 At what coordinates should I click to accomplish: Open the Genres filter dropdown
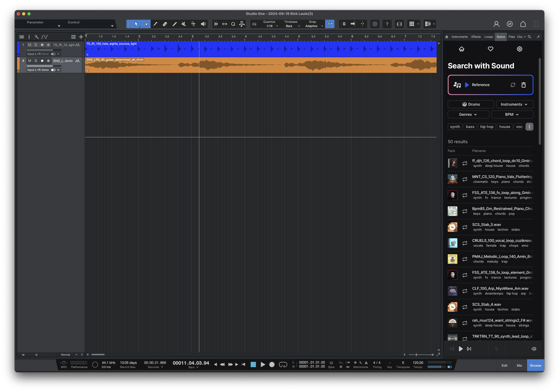click(x=468, y=115)
